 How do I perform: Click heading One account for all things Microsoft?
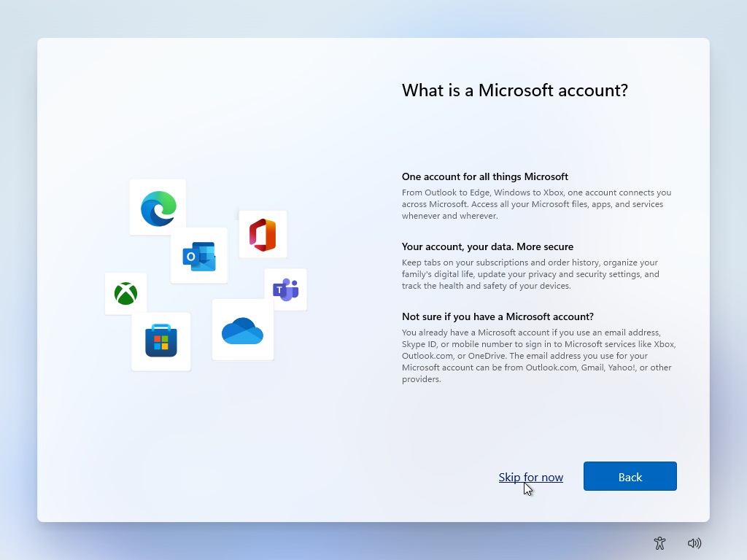pyautogui.click(x=485, y=176)
